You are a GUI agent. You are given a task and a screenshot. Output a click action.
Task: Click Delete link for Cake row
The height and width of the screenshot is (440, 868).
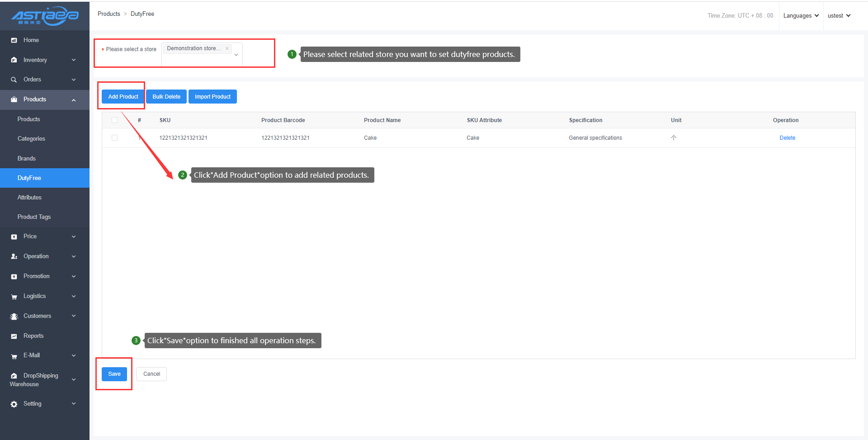point(787,138)
